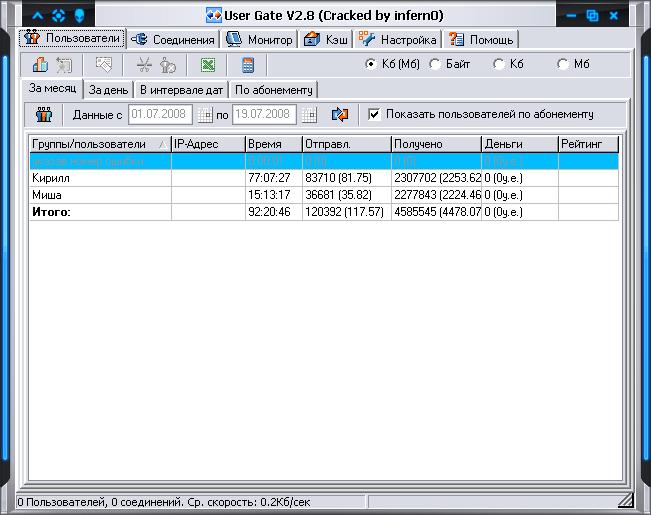Sort by the Время column header
Image resolution: width=651 pixels, height=515 pixels.
click(274, 145)
